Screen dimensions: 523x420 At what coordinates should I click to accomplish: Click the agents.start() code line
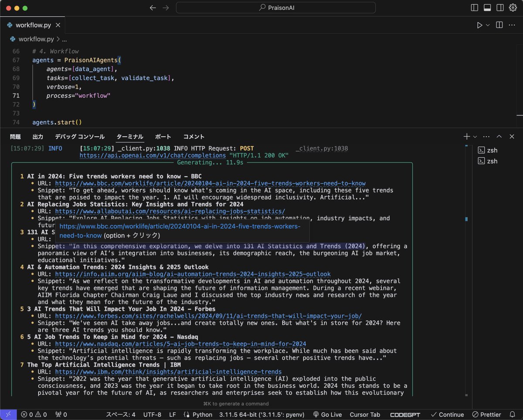[57, 122]
